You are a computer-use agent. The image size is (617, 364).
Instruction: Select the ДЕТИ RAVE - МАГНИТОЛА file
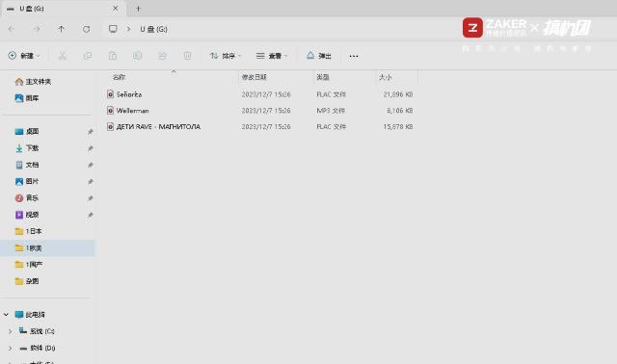coord(158,126)
